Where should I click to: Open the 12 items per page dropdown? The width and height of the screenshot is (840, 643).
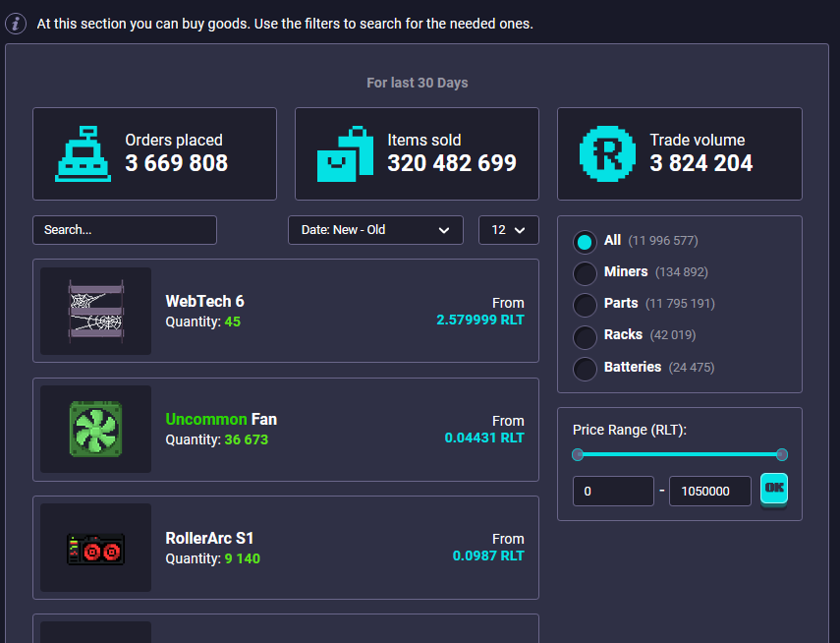coord(508,230)
